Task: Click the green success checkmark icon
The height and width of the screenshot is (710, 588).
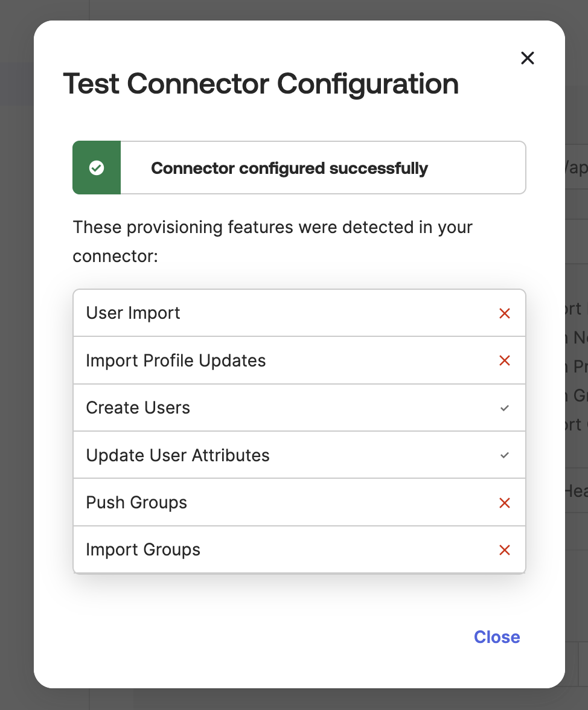Action: point(97,168)
